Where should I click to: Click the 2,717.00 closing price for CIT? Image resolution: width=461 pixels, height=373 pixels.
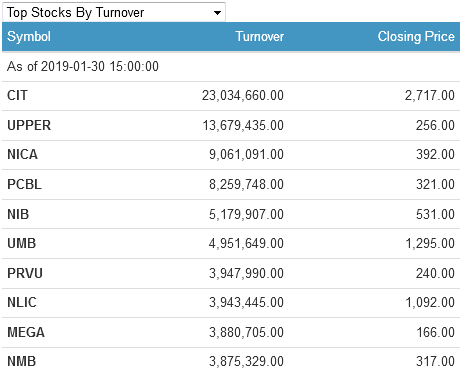pos(430,95)
